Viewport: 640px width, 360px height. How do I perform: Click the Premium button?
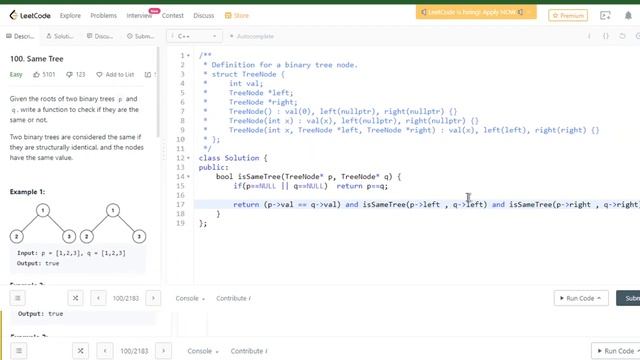tap(568, 16)
